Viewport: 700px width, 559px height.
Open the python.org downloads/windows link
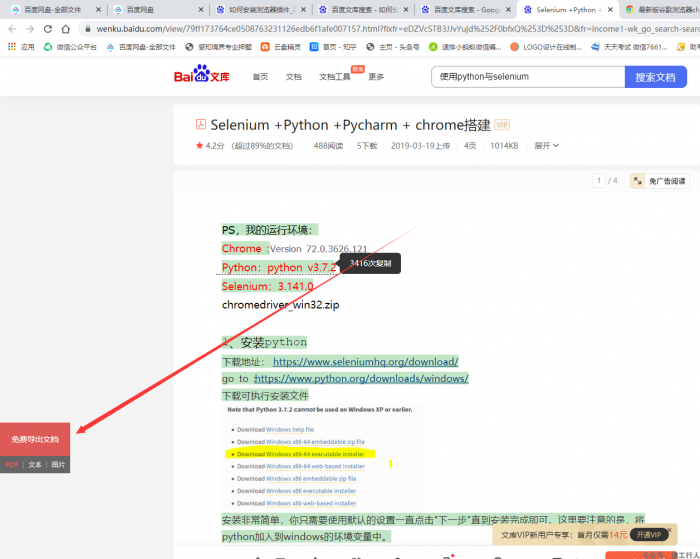click(x=361, y=378)
